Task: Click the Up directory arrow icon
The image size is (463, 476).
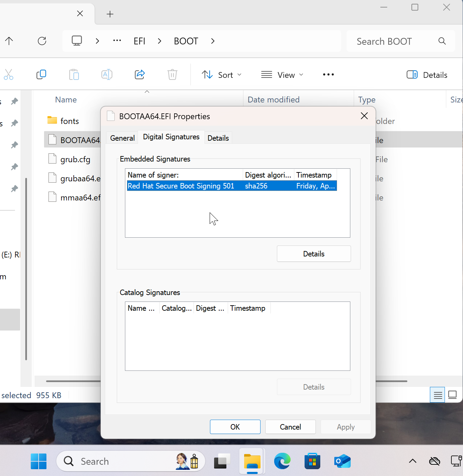Action: pos(9,41)
